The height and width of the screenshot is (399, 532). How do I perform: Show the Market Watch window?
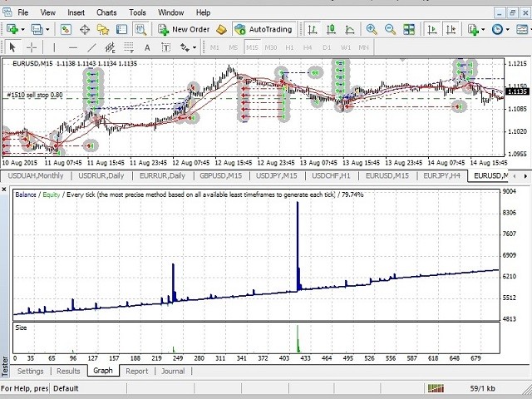click(66, 30)
